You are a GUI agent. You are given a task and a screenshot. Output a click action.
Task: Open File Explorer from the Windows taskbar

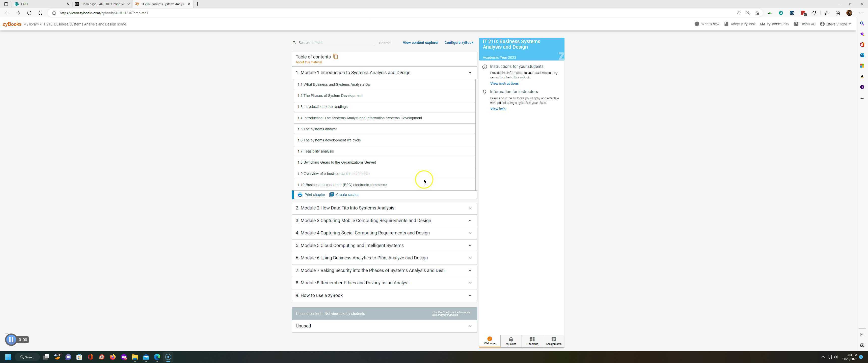[135, 357]
